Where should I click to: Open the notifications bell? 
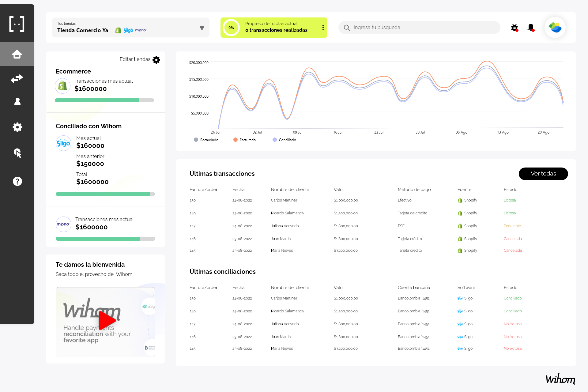coord(531,28)
